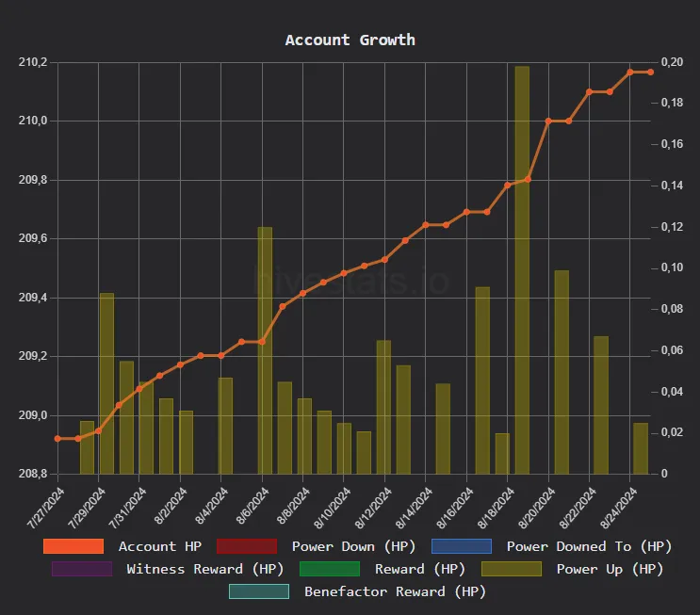Click the '8/12/2024' x-axis date label

[x=373, y=508]
